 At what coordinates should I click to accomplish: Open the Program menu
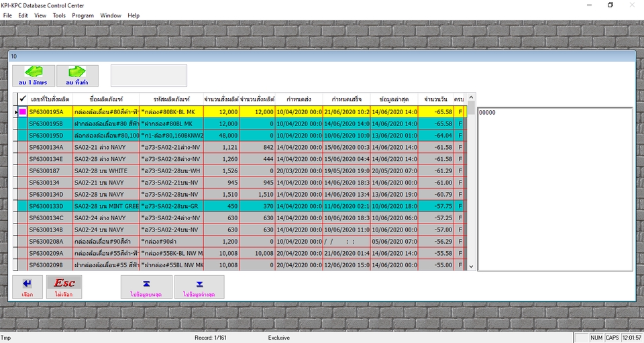(83, 15)
